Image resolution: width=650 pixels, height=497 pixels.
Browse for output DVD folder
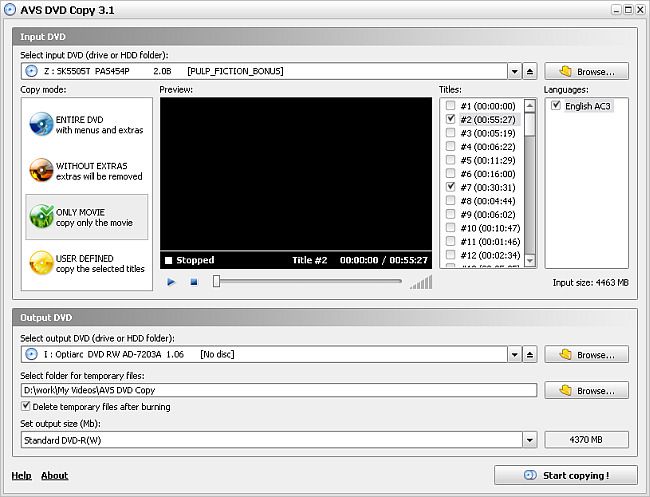586,354
